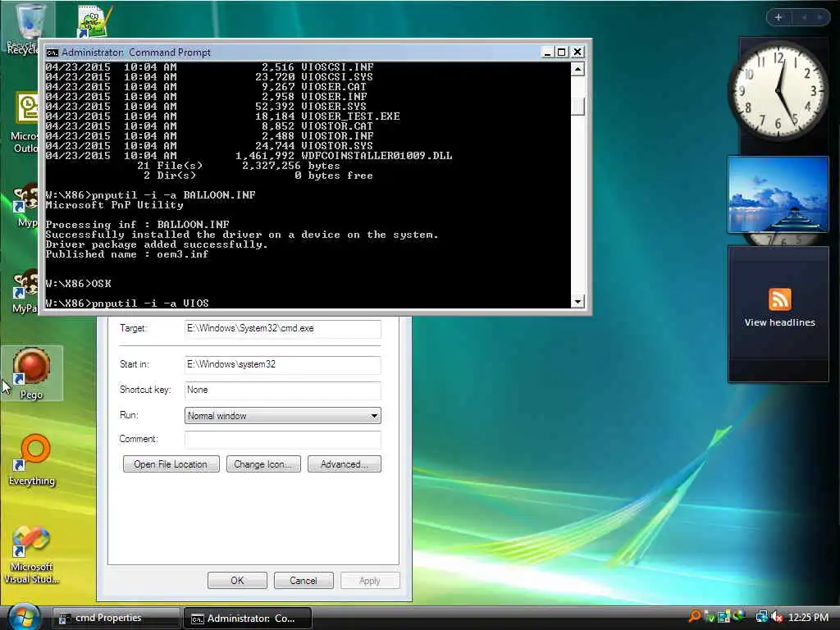Click the Apply button
840x630 pixels.
point(370,580)
